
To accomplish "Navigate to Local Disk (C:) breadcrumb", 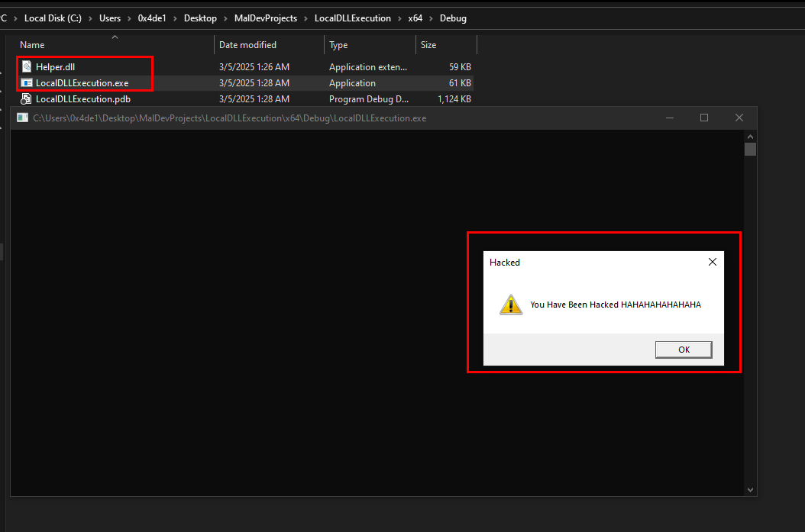I will tap(53, 18).
